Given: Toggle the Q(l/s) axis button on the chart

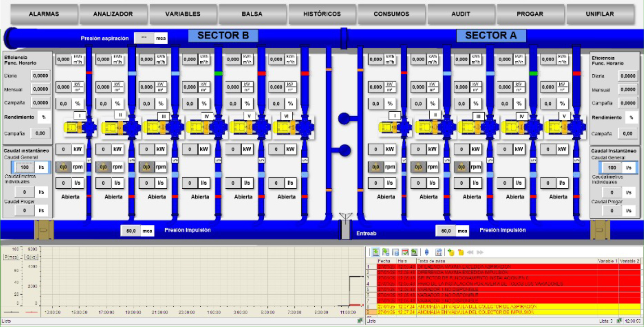Looking at the screenshot, I should [31, 257].
